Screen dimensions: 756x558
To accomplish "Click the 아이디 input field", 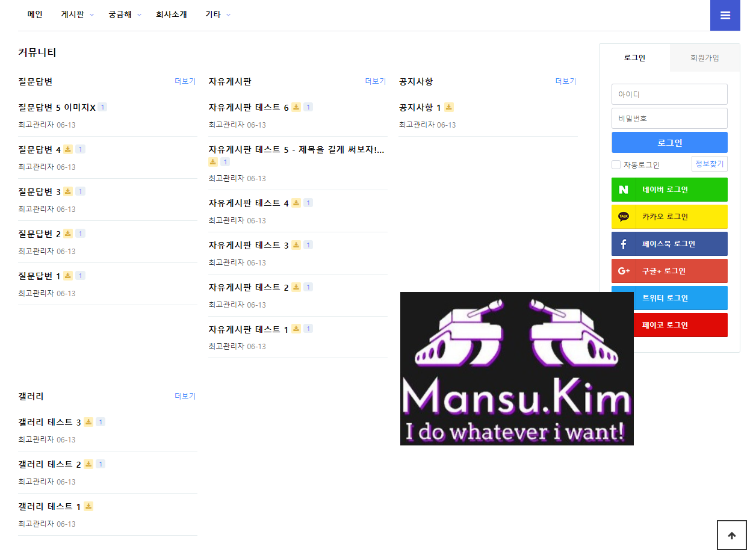I will click(x=669, y=95).
